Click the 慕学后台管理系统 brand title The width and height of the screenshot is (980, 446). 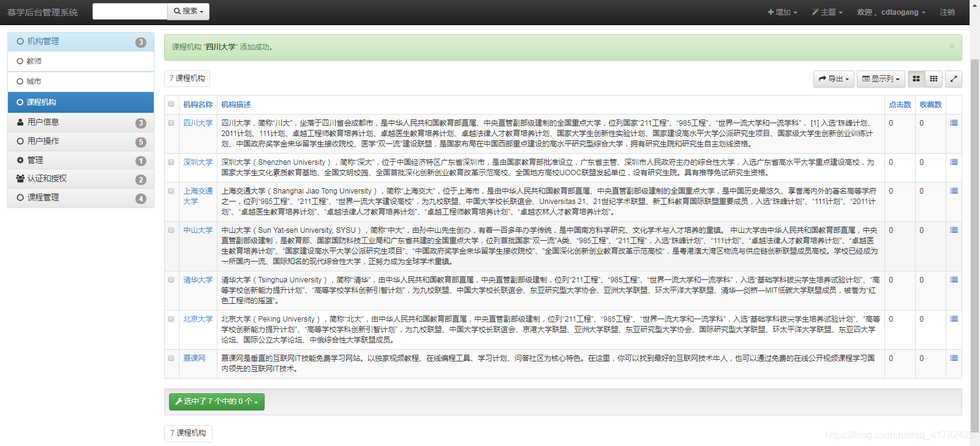[42, 12]
